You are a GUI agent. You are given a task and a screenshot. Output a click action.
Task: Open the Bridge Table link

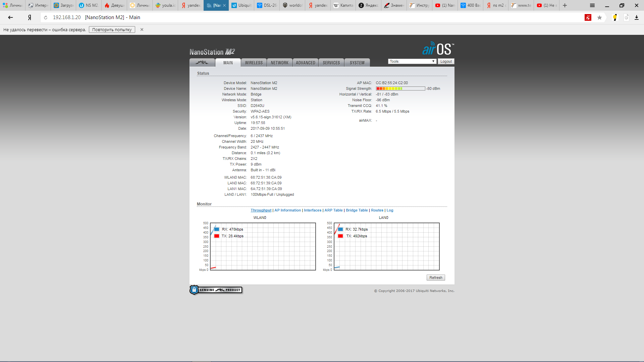point(357,210)
